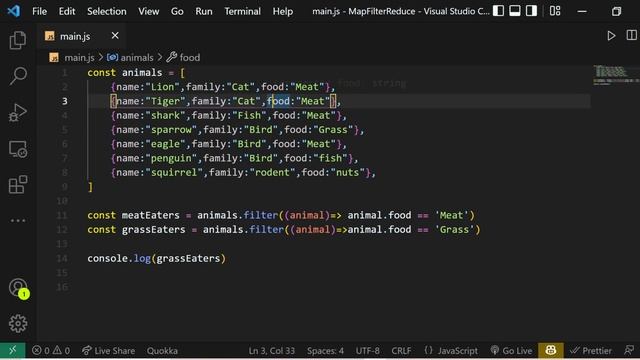Close the main.js tab
640x360 pixels.
pyautogui.click(x=115, y=36)
